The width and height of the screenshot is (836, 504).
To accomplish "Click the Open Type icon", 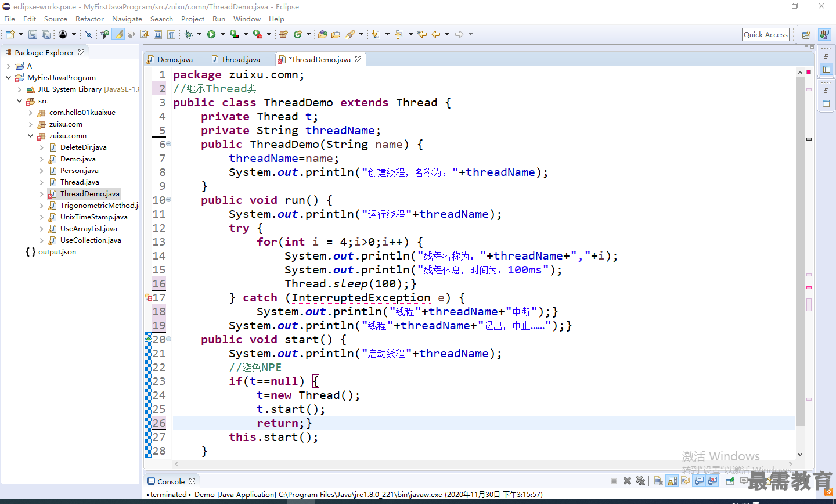I will point(322,34).
